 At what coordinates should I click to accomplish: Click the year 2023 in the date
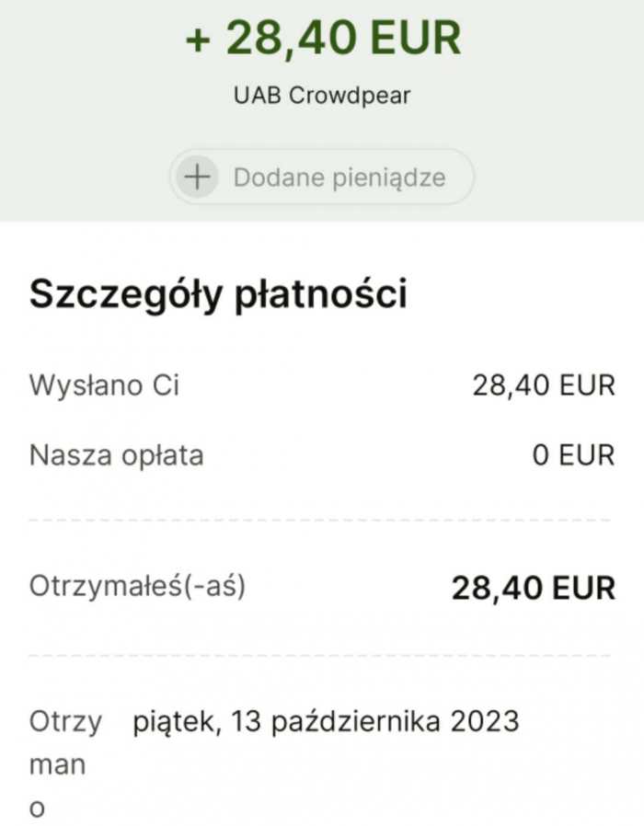click(x=485, y=721)
